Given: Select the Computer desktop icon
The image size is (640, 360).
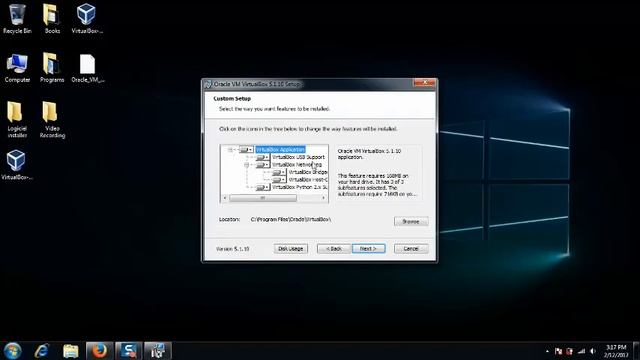Looking at the screenshot, I should pyautogui.click(x=17, y=68).
